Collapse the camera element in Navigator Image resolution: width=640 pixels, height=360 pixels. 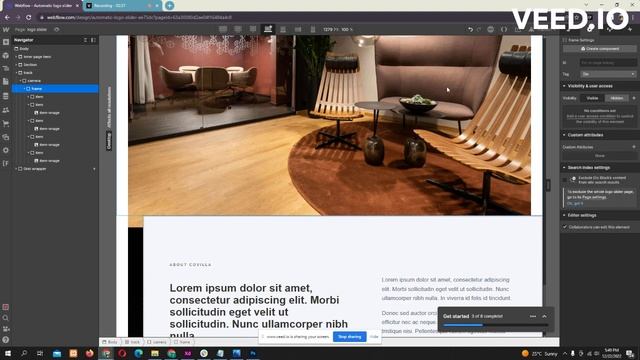tap(20, 81)
